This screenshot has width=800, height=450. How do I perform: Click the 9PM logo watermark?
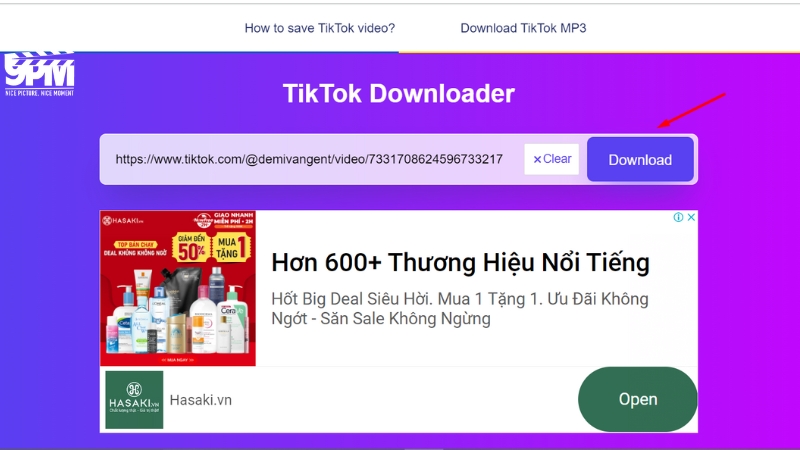[x=39, y=74]
